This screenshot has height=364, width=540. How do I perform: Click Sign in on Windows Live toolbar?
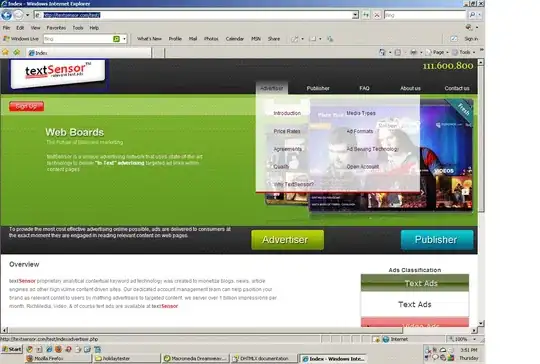pos(471,39)
